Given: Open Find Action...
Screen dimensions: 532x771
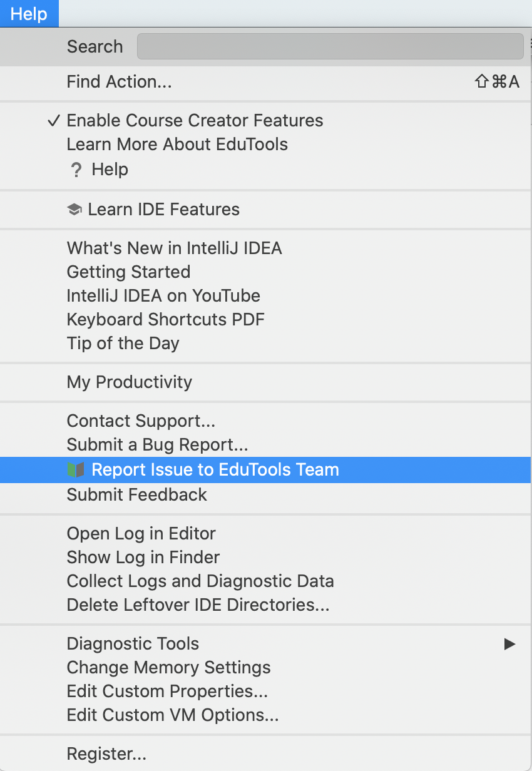Looking at the screenshot, I should (x=265, y=81).
